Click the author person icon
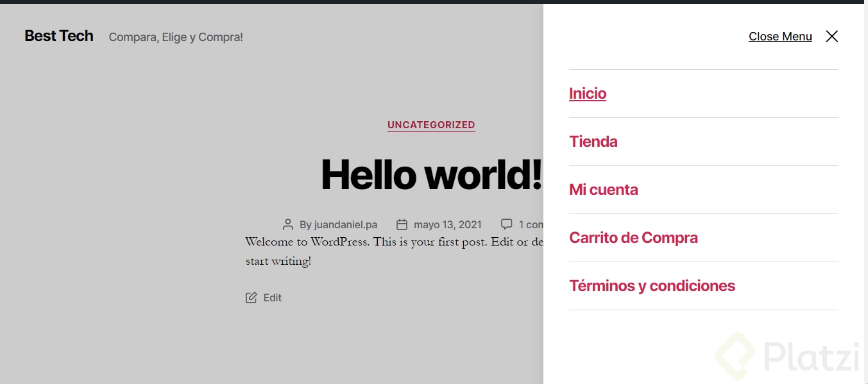Screen dimensions: 868x384 pos(288,224)
